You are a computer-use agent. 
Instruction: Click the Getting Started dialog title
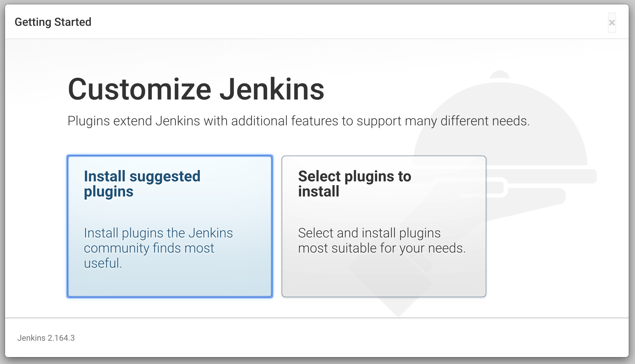pyautogui.click(x=53, y=22)
